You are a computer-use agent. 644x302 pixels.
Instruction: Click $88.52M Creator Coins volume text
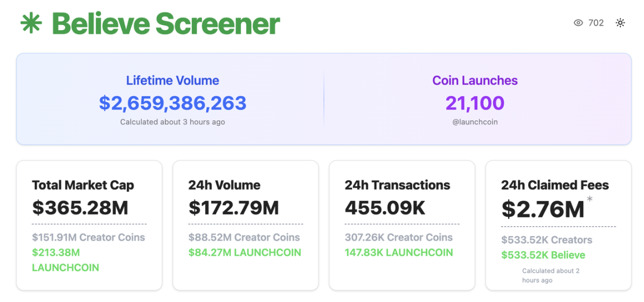244,238
